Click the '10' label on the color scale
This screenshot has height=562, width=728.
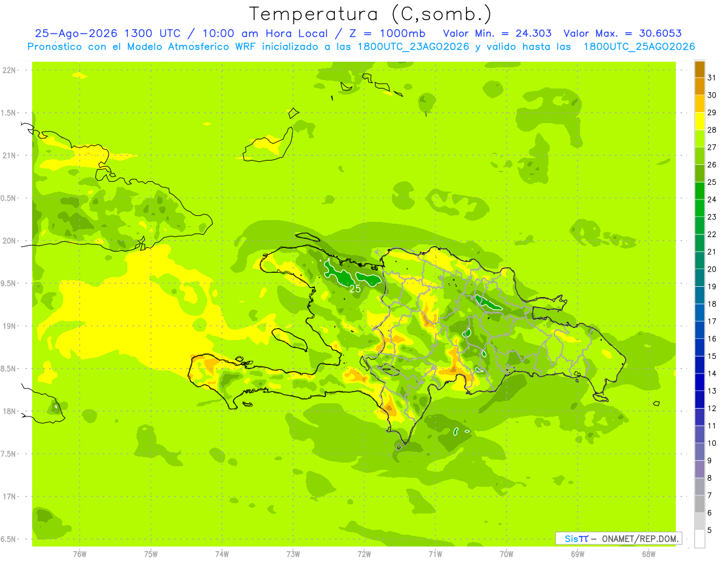point(712,443)
